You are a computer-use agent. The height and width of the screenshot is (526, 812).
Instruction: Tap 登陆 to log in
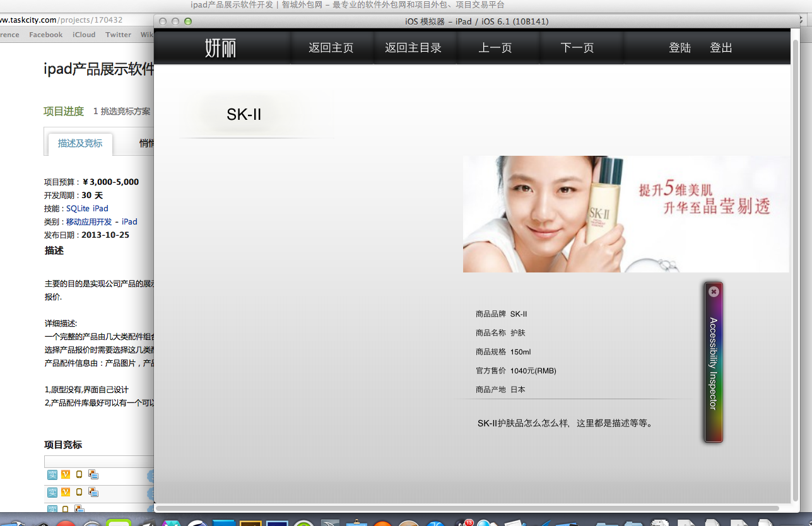tap(680, 48)
